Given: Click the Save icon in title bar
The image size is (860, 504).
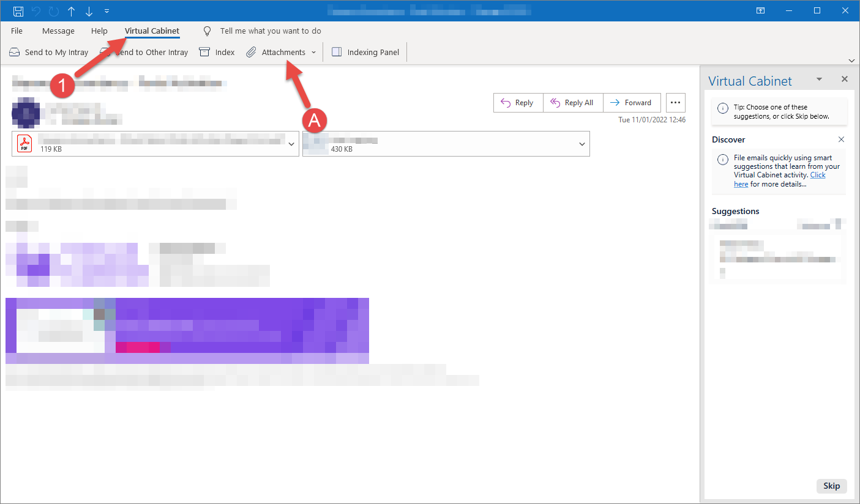Looking at the screenshot, I should [x=18, y=11].
